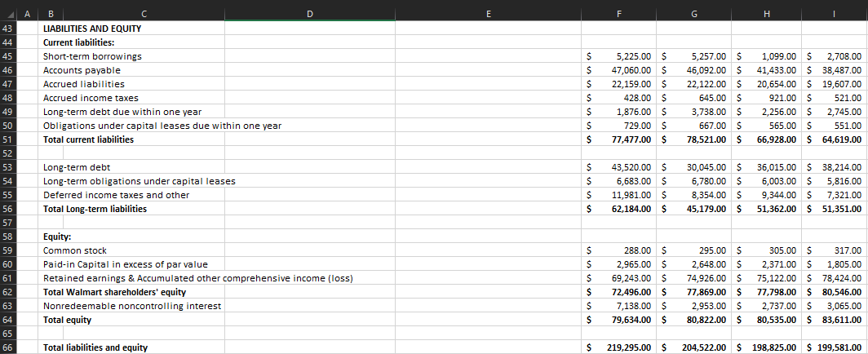
Task: Click the value 66,928.00
Action: pyautogui.click(x=776, y=139)
